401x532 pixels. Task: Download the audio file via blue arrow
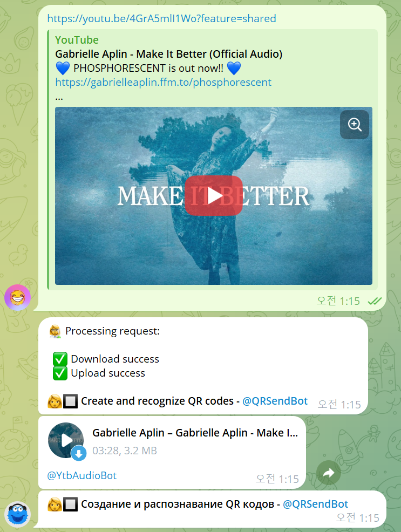coord(79,453)
